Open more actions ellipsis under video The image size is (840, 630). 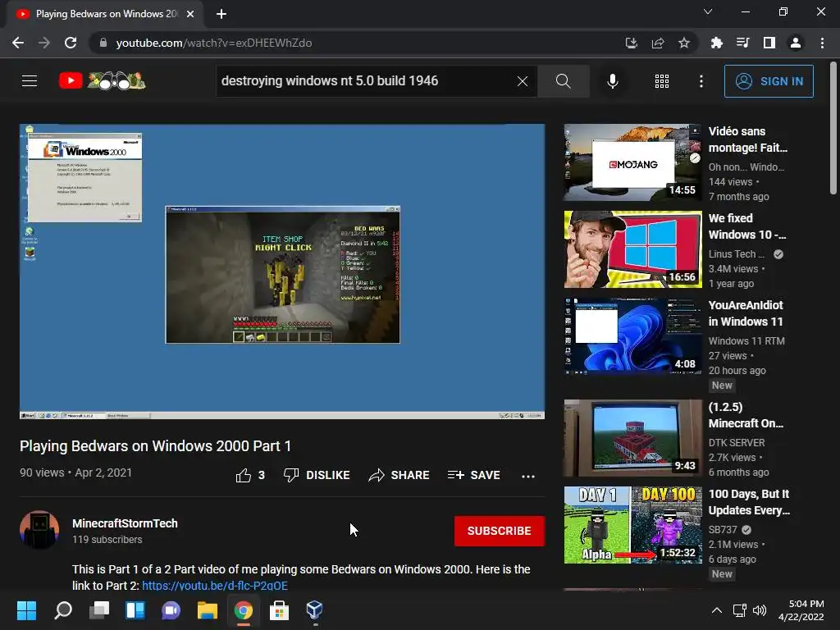528,476
